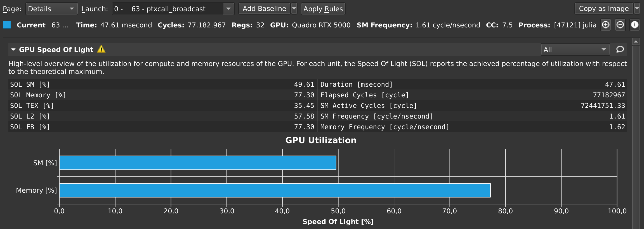Screen dimensions: 644x229
Task: Open the Add Baseline dropdown arrow
Action: click(x=294, y=9)
